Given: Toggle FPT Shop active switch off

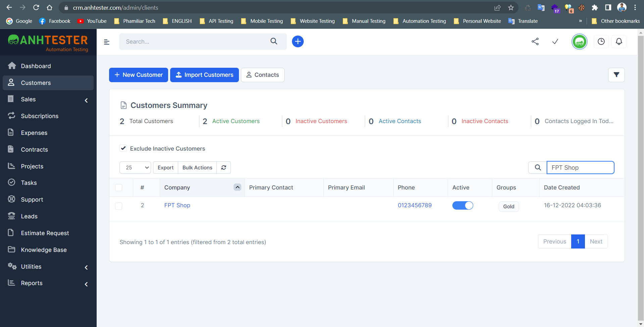Looking at the screenshot, I should click(x=463, y=205).
